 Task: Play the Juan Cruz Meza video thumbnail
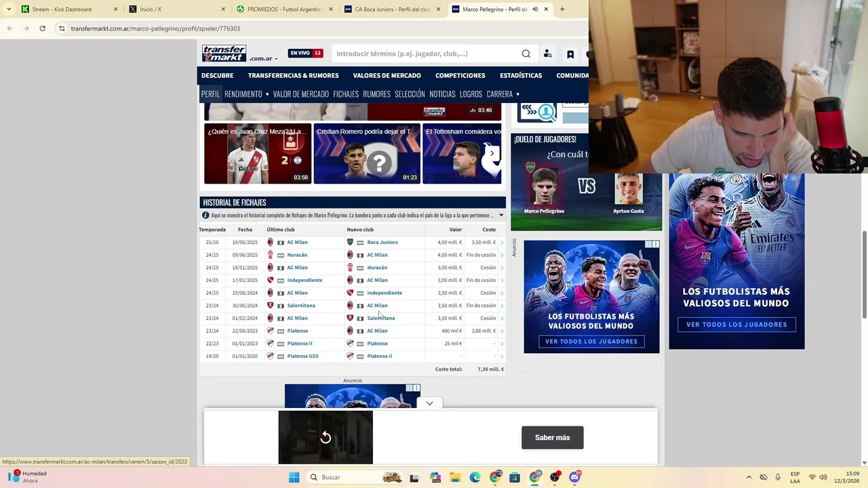point(258,154)
